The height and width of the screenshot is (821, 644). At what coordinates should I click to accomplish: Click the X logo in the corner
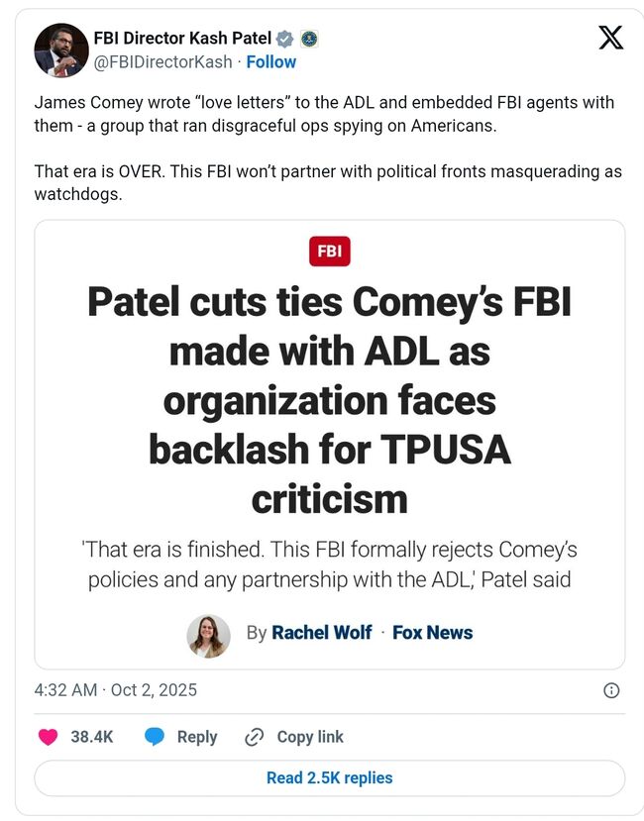(x=611, y=39)
